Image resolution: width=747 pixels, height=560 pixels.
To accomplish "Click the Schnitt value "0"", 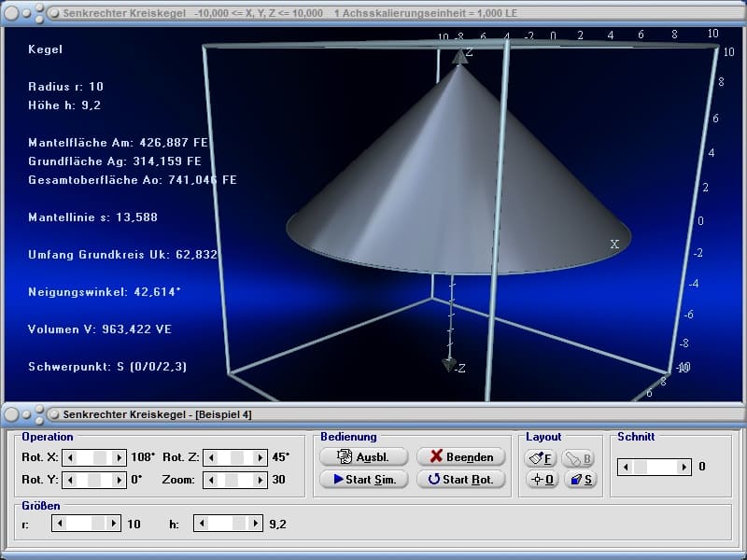I will pyautogui.click(x=702, y=467).
